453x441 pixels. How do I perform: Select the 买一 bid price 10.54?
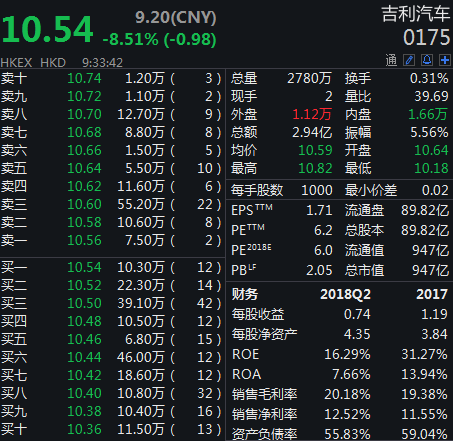84,267
